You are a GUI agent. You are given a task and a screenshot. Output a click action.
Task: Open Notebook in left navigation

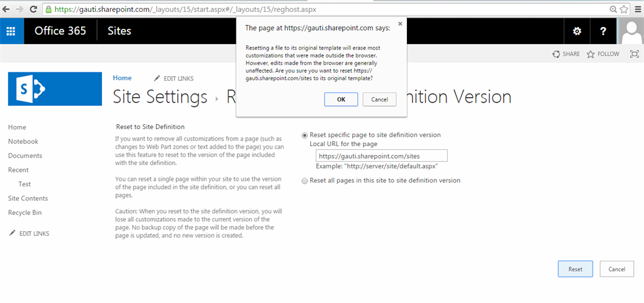pyautogui.click(x=23, y=142)
